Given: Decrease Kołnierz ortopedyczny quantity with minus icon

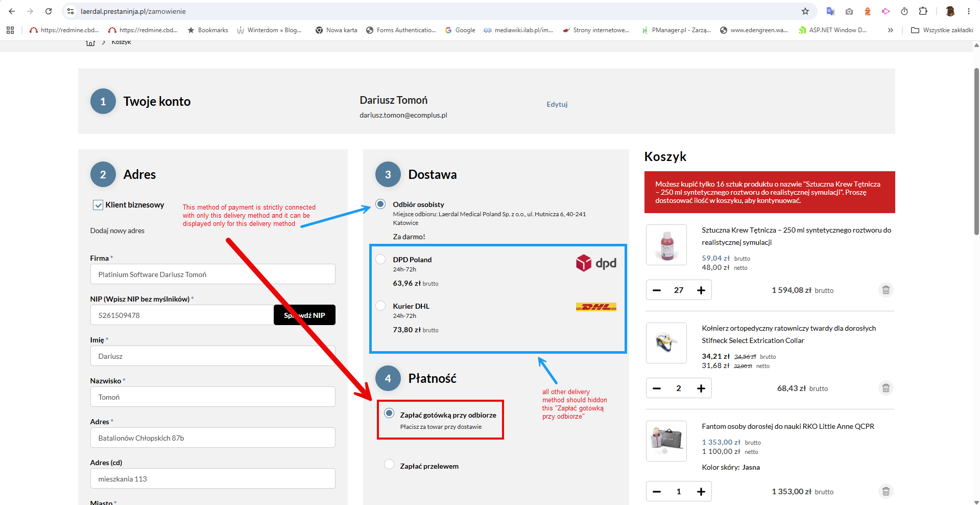Looking at the screenshot, I should click(x=657, y=388).
